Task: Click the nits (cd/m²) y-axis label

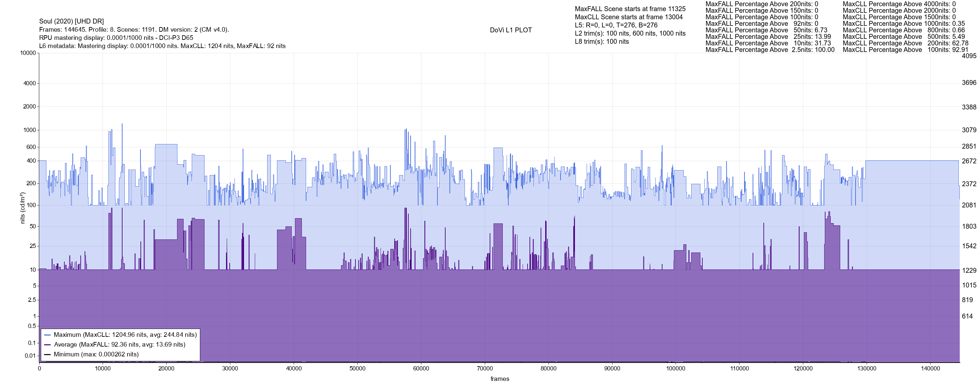Action: (x=23, y=208)
